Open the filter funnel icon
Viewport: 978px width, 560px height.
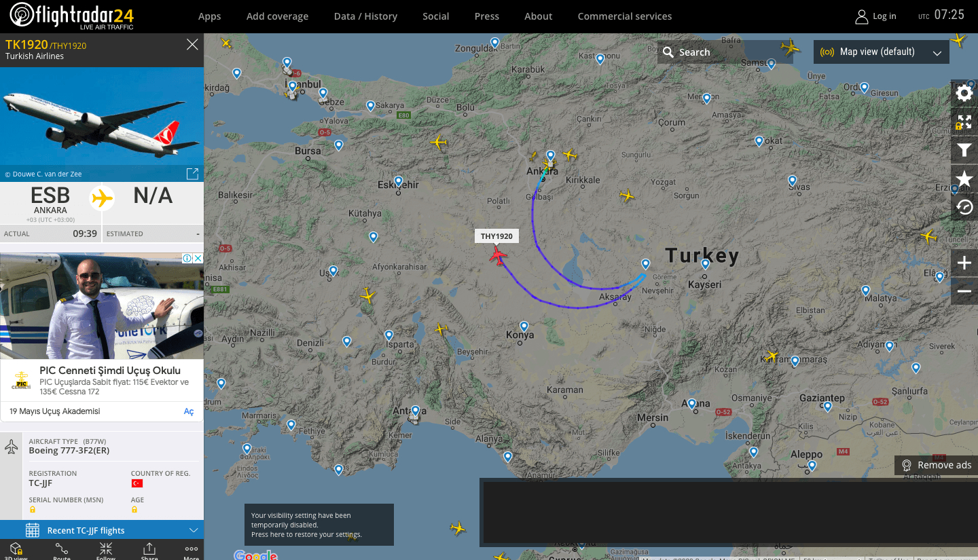pyautogui.click(x=964, y=151)
